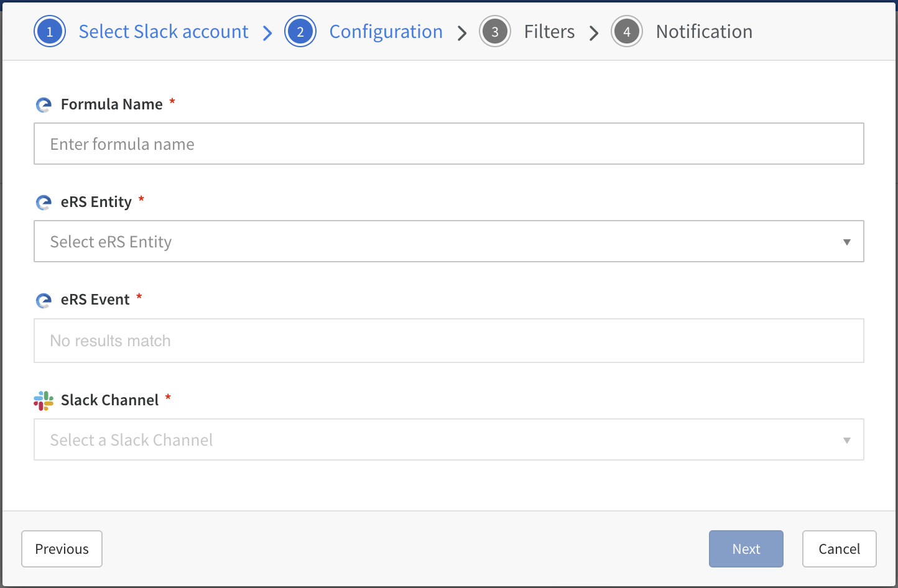Click the eRS Entity dropdown arrow

[846, 242]
